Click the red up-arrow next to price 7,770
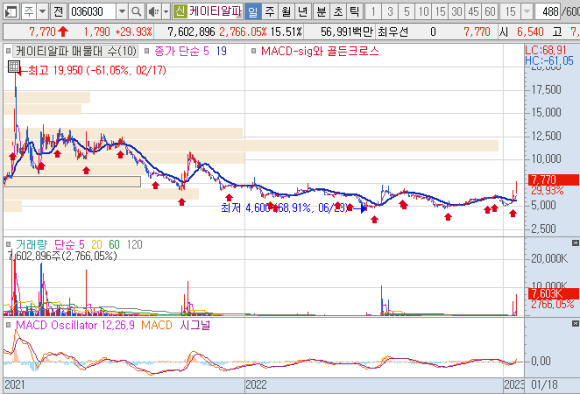Image resolution: width=580 pixels, height=394 pixels. coord(63,32)
